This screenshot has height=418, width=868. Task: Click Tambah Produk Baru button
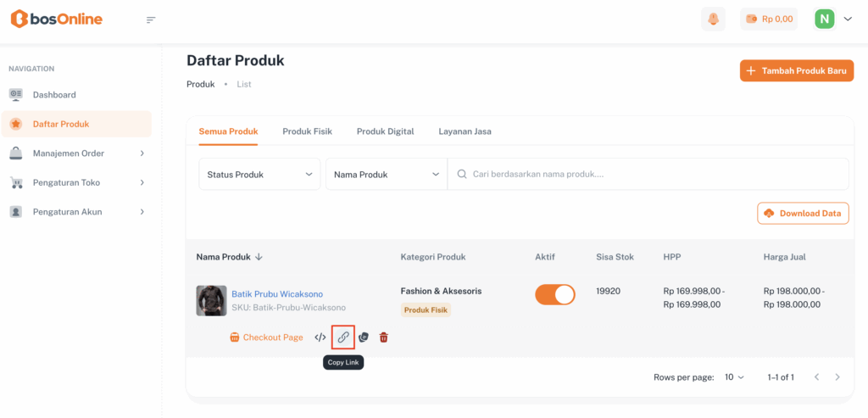point(796,70)
